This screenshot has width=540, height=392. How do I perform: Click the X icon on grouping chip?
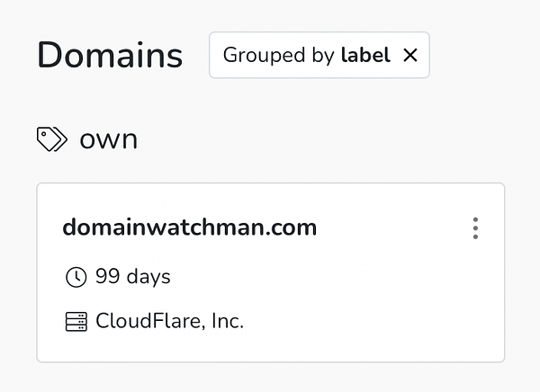(410, 56)
